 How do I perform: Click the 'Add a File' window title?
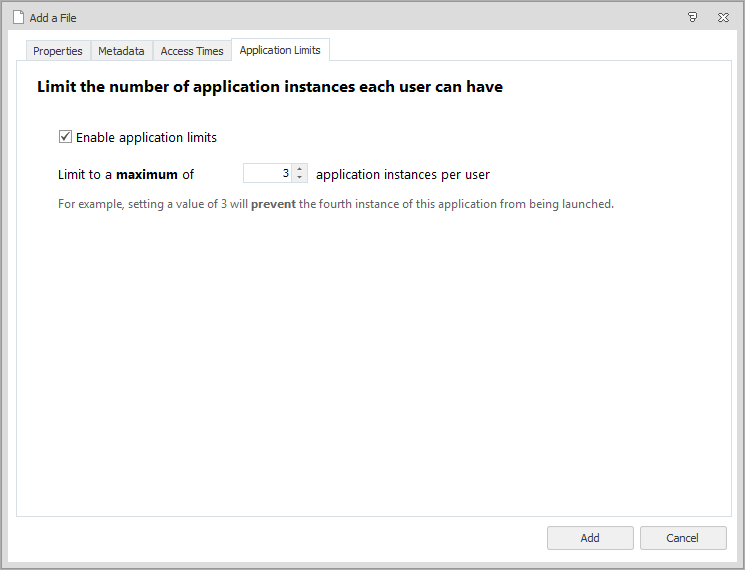pos(53,18)
